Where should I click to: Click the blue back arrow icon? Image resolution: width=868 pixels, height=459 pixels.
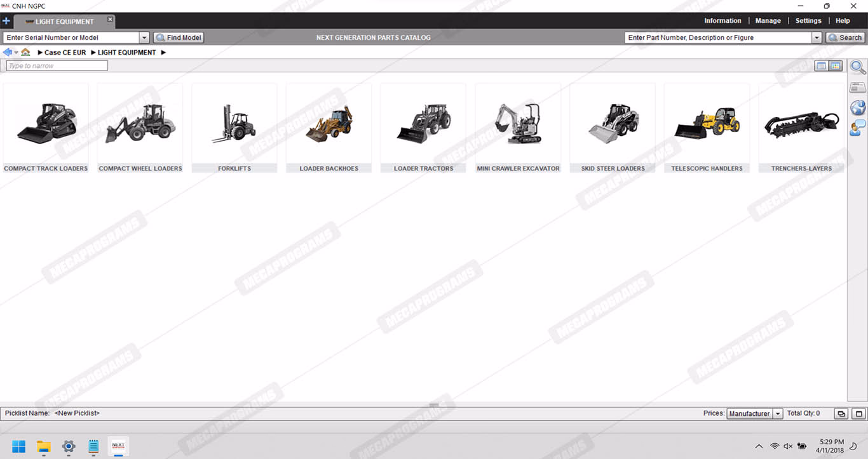8,53
